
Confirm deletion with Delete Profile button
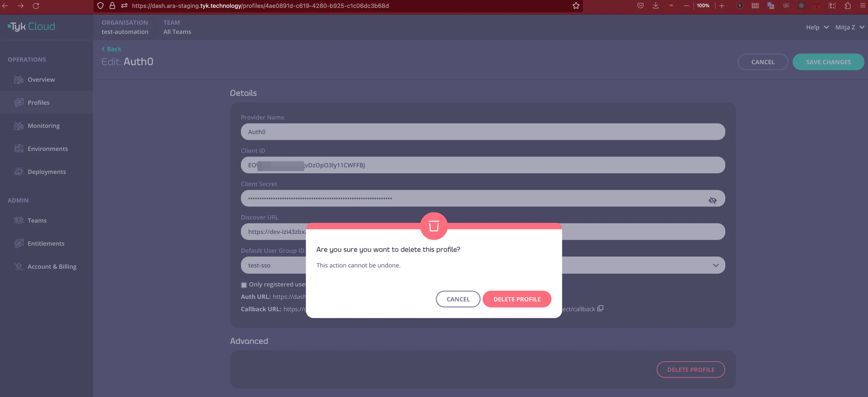516,299
